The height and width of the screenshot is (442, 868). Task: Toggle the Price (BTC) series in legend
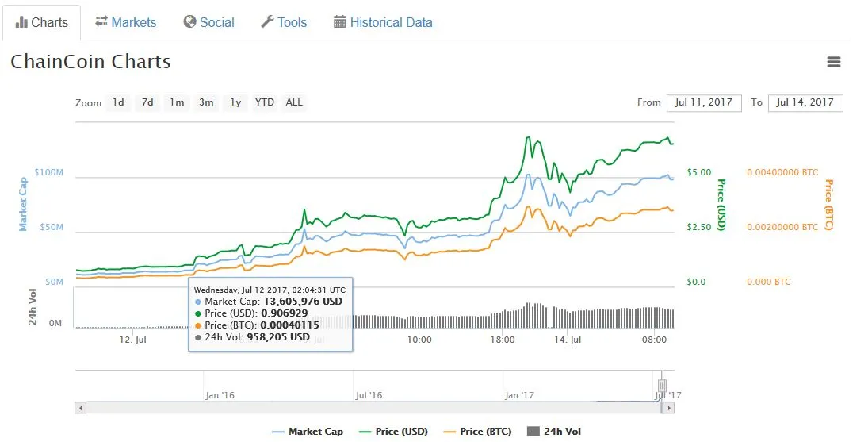pos(478,432)
